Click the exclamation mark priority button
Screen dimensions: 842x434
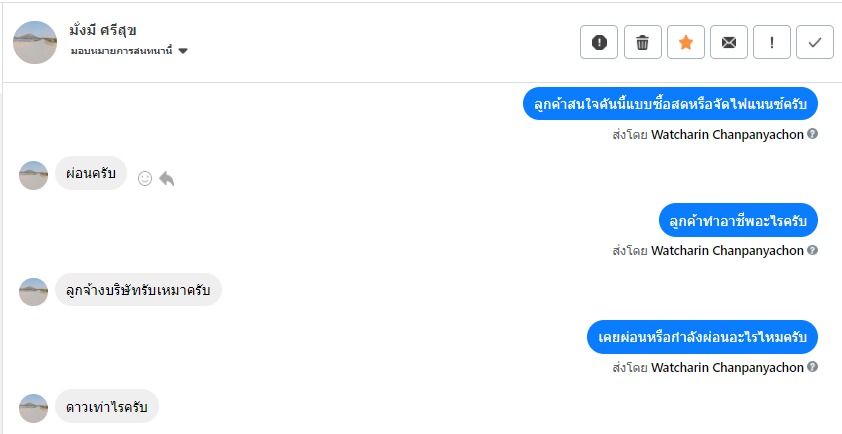[772, 42]
